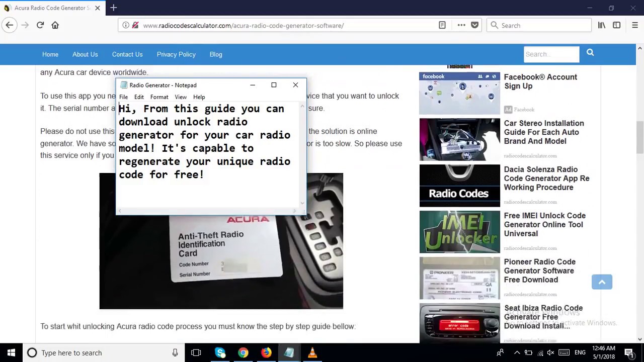Open Privacy Policy page link
This screenshot has width=644, height=362.
click(176, 54)
